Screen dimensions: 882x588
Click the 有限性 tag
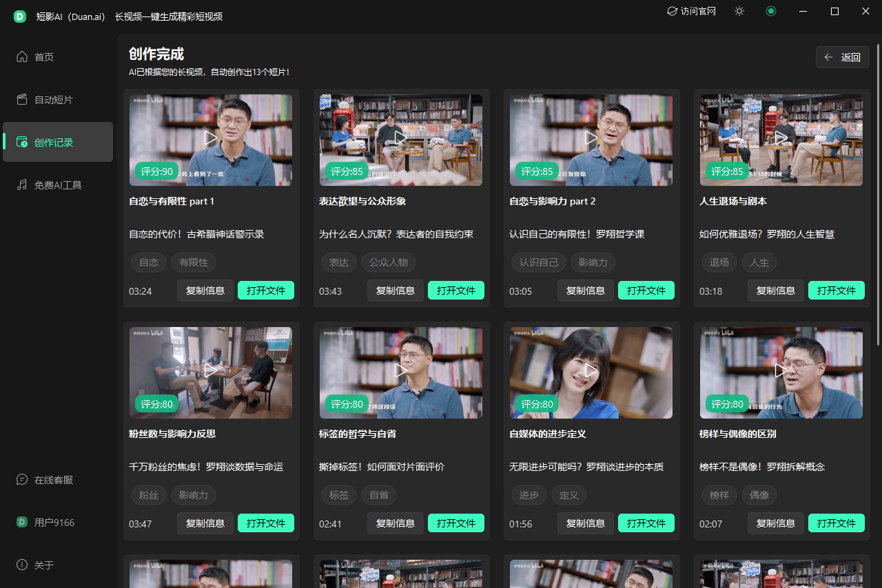point(194,262)
